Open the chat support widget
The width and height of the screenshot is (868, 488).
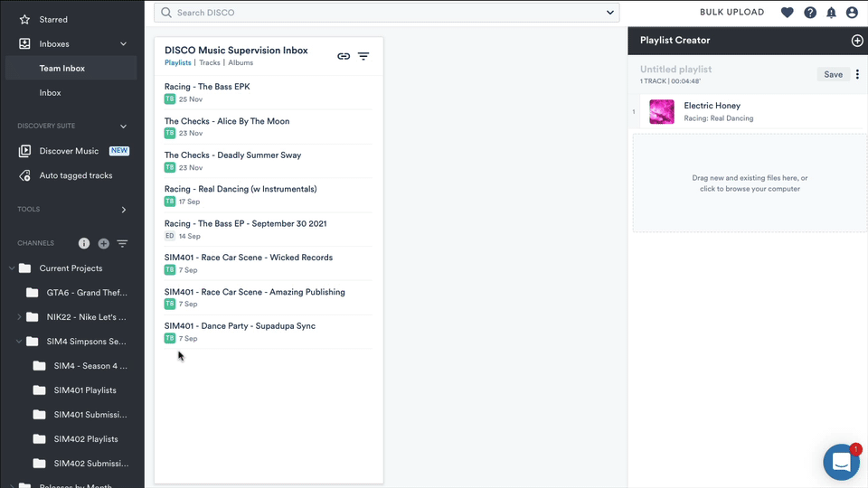pos(841,462)
